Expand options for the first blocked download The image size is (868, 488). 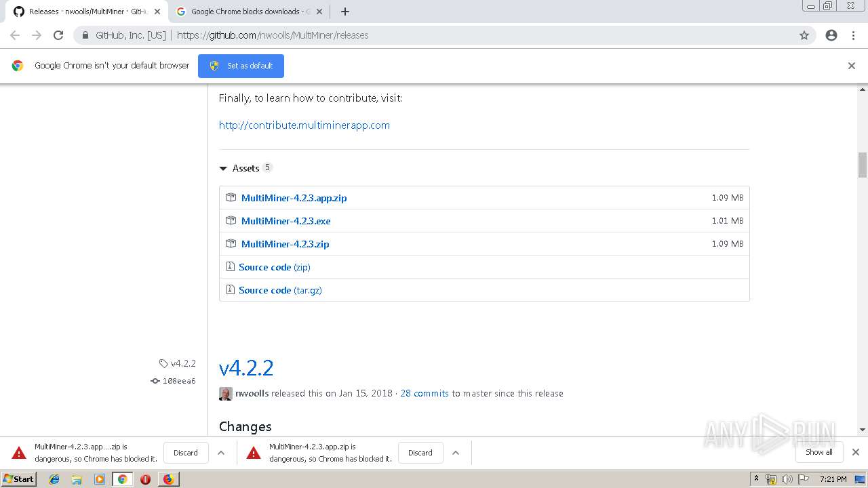221,453
